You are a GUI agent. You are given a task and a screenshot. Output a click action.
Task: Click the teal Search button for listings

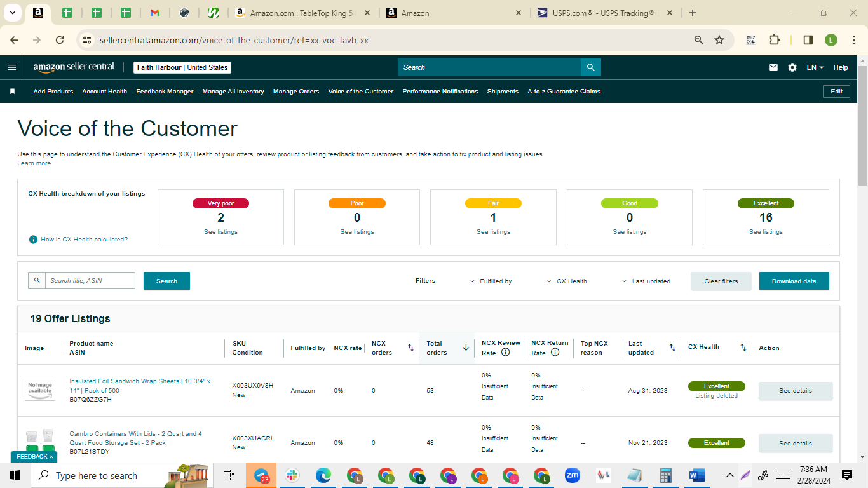[x=166, y=281]
